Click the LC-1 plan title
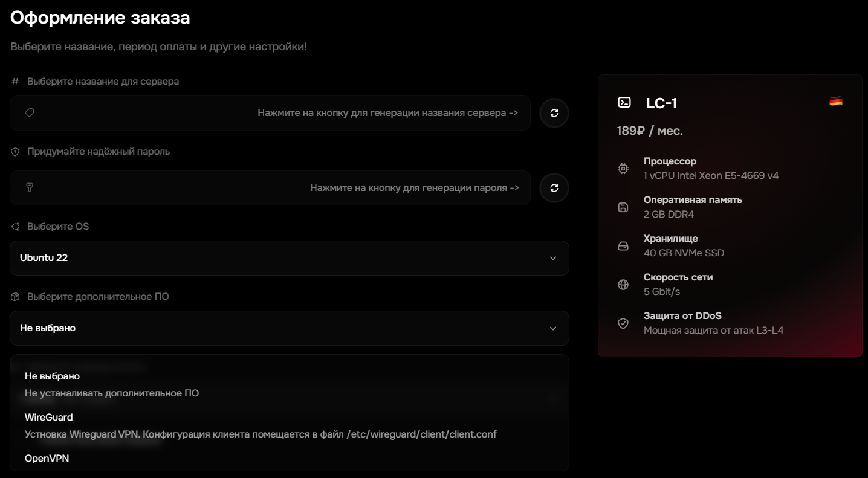Screen dimensions: 868x478 click(x=661, y=103)
